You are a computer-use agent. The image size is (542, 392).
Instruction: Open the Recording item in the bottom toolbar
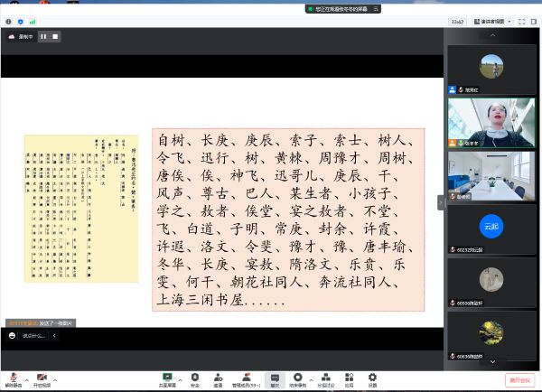tap(297, 378)
